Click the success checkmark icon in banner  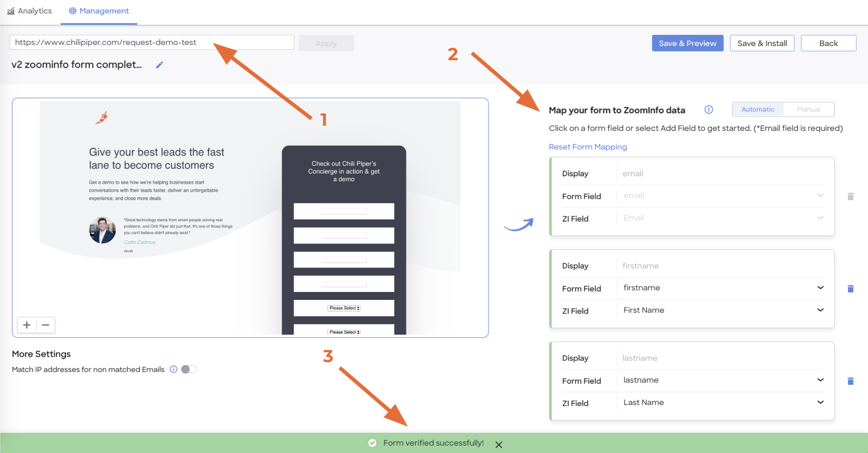click(x=372, y=443)
